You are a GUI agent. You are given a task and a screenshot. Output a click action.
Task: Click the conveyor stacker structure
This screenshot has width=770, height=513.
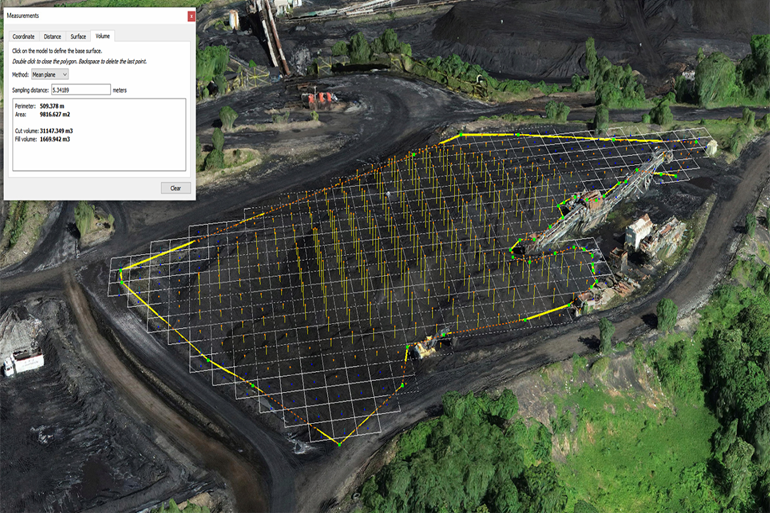600,208
